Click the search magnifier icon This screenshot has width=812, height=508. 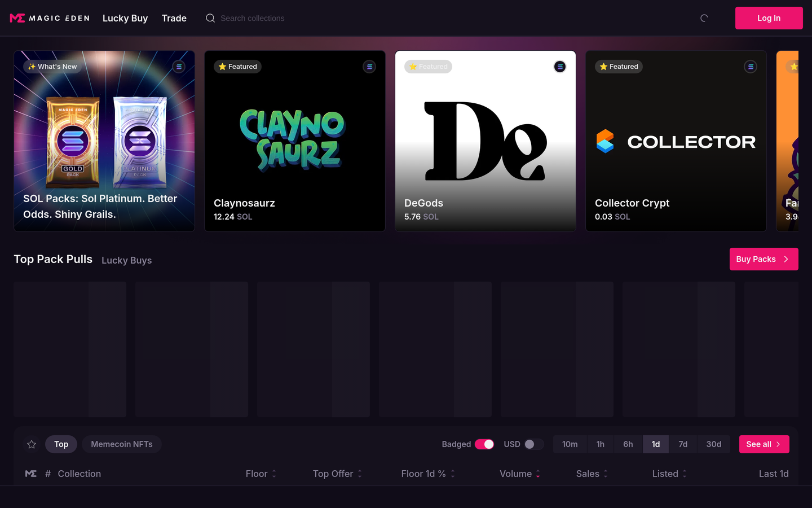pos(210,18)
